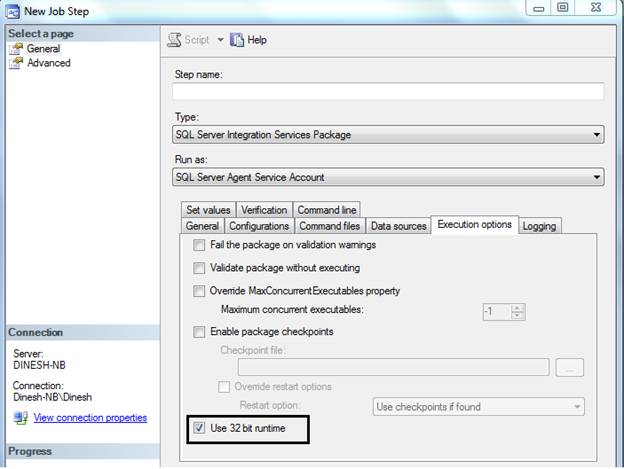
Task: Switch to the Logging tab
Action: (x=539, y=225)
